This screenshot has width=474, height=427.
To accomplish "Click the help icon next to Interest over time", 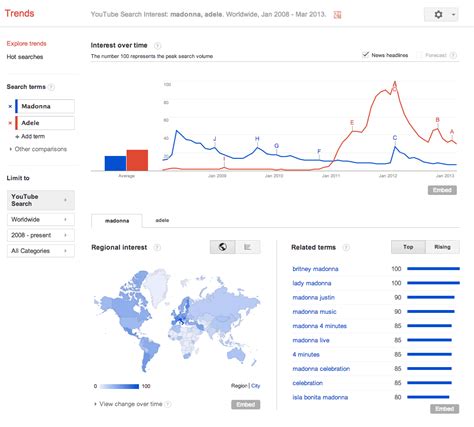I will coord(157,45).
